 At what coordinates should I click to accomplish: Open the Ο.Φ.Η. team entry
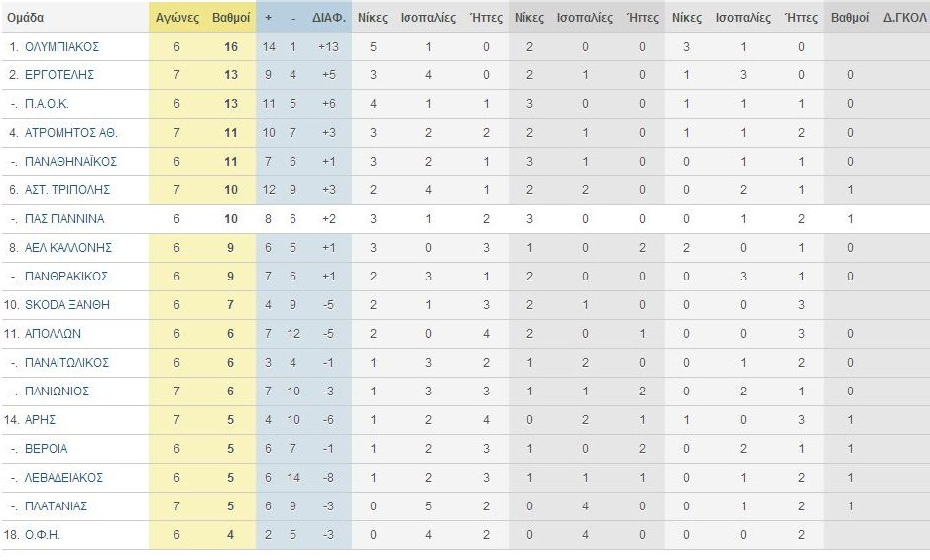click(x=42, y=535)
